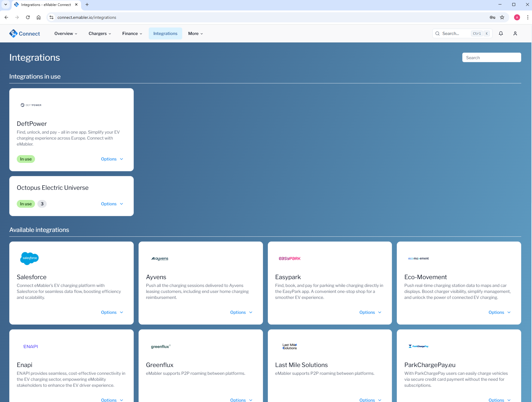Click the eMabler Connect logo
532x402 pixels.
tap(25, 33)
